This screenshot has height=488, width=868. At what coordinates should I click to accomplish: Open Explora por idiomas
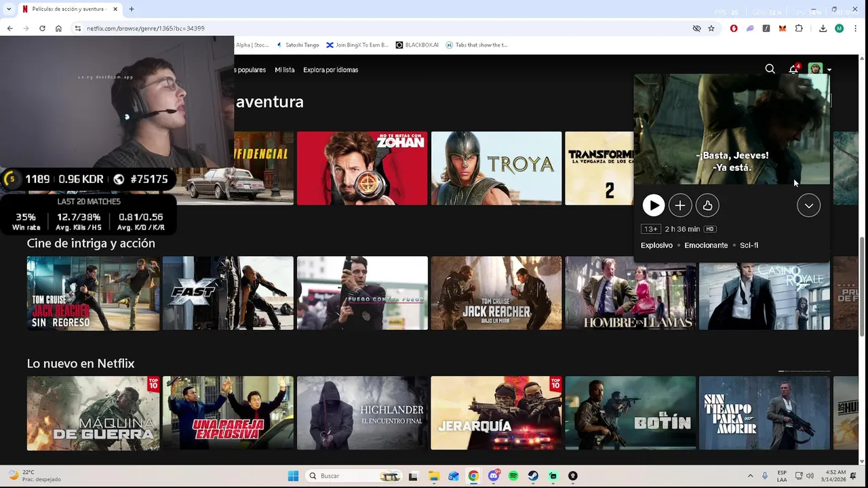coord(330,70)
